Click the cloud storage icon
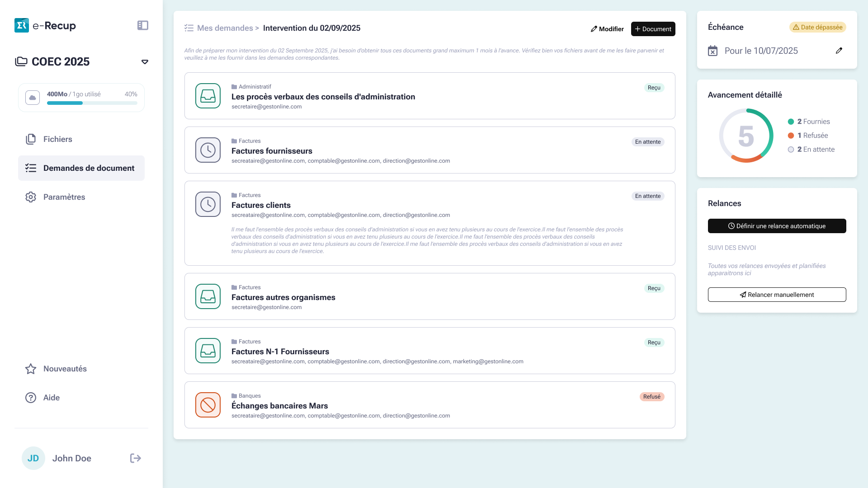This screenshot has height=488, width=868. (33, 98)
